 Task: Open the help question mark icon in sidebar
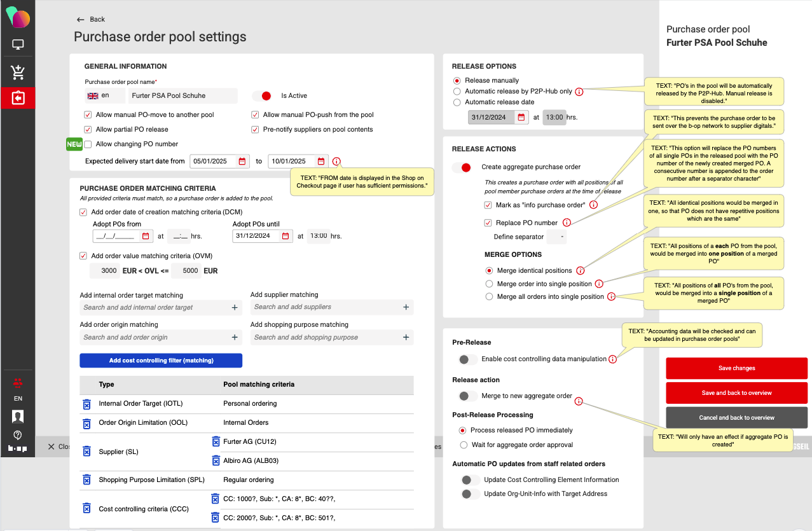coord(18,435)
